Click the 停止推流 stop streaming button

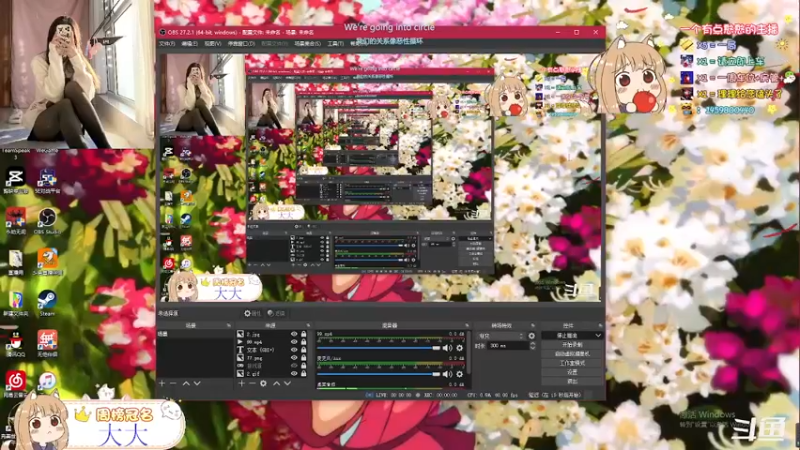[567, 335]
